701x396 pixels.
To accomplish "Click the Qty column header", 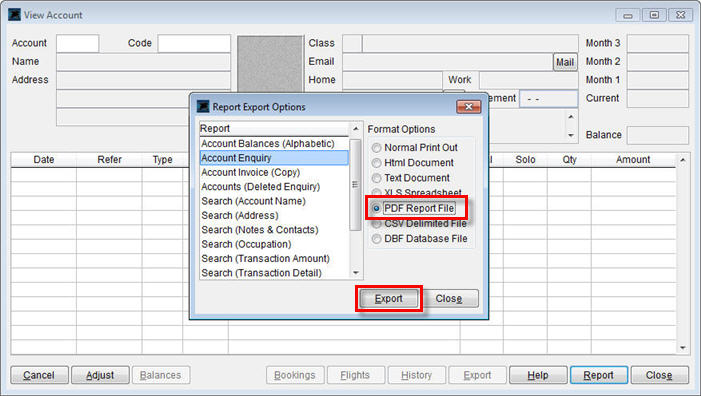I will coord(570,160).
